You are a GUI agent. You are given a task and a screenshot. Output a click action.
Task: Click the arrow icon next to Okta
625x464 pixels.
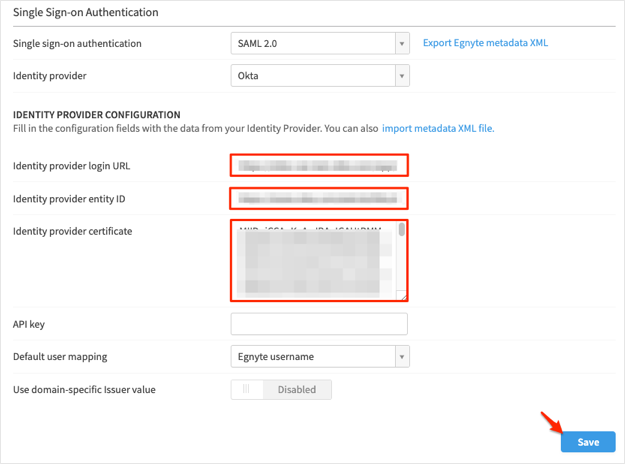[x=402, y=76]
